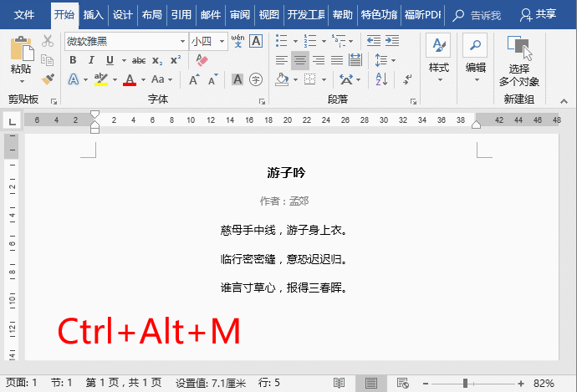This screenshot has width=577, height=392.
Task: Toggle Italic formatting
Action: [91, 60]
